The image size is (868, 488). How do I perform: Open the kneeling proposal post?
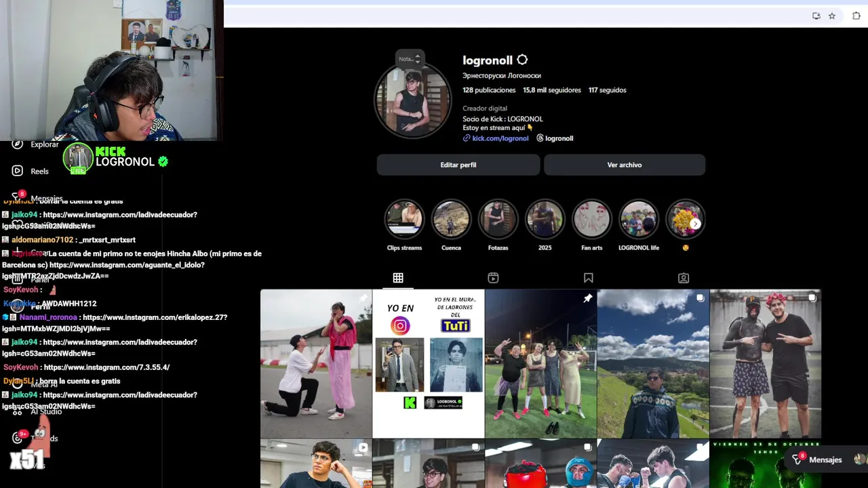click(316, 363)
